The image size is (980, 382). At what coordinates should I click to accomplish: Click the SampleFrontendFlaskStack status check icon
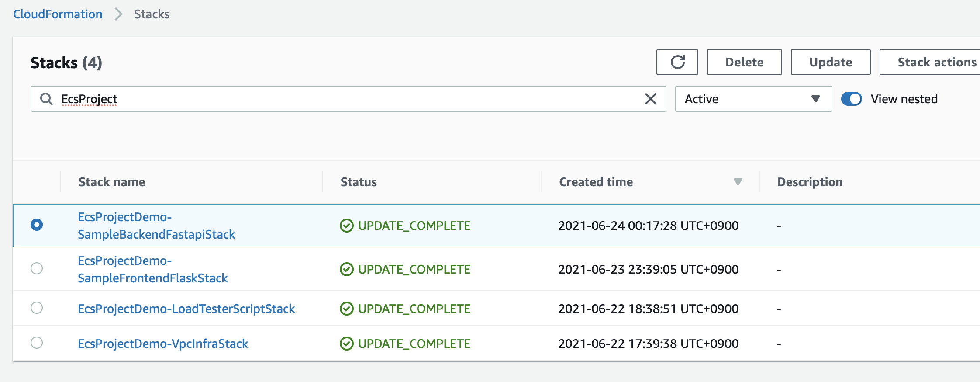coord(346,269)
